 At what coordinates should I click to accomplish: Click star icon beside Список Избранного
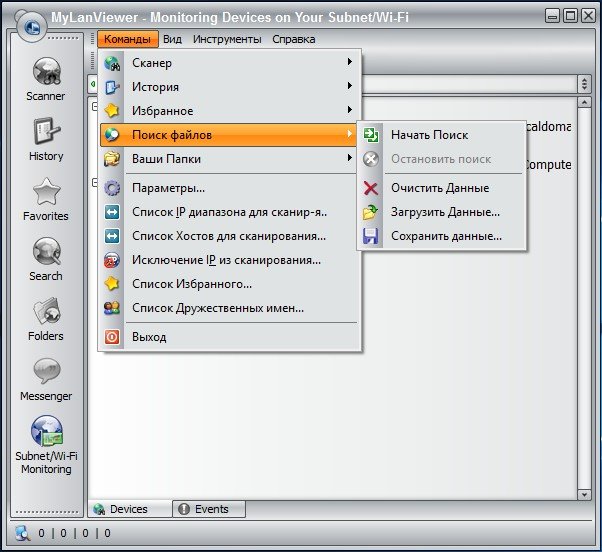[112, 284]
